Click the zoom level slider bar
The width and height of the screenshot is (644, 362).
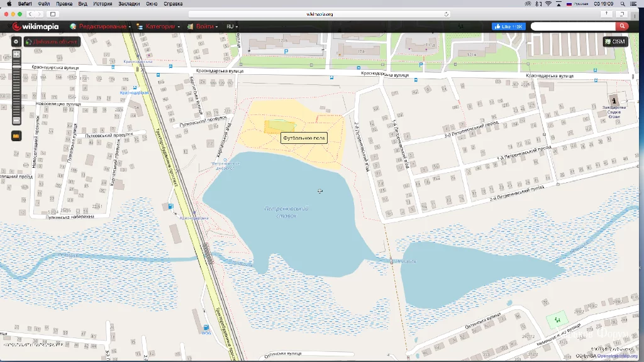click(x=16, y=87)
